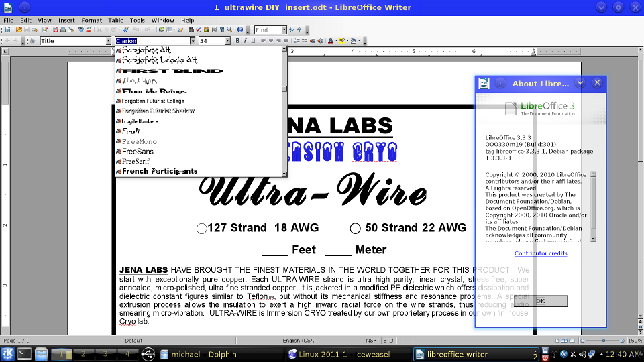The image size is (644, 362).
Task: Align text right
Action: (x=278, y=41)
